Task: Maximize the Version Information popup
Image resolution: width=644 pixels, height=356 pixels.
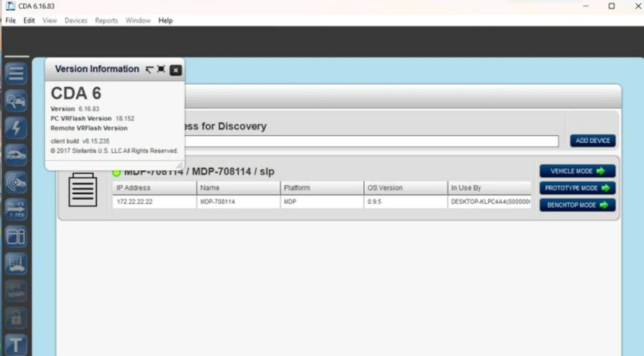Action: (161, 70)
